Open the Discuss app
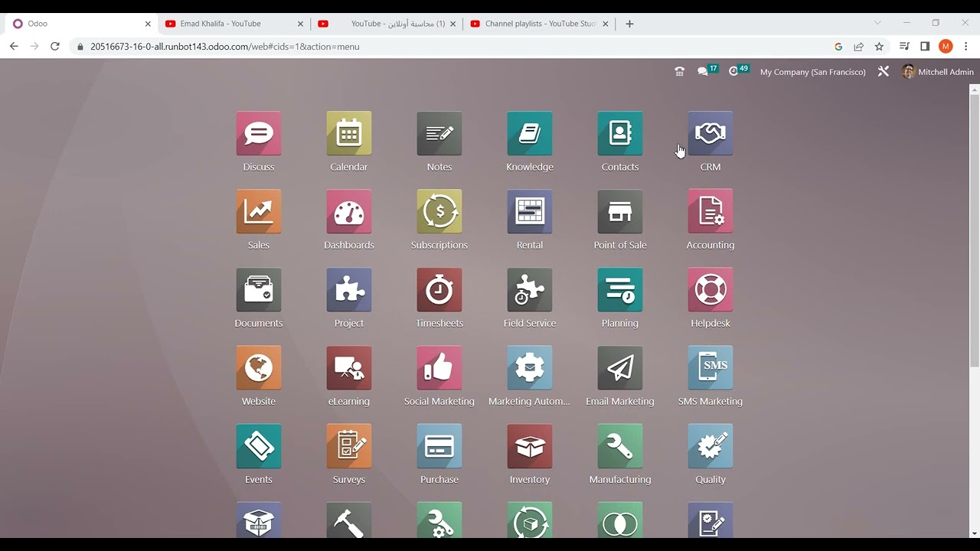The image size is (980, 551). point(259,134)
